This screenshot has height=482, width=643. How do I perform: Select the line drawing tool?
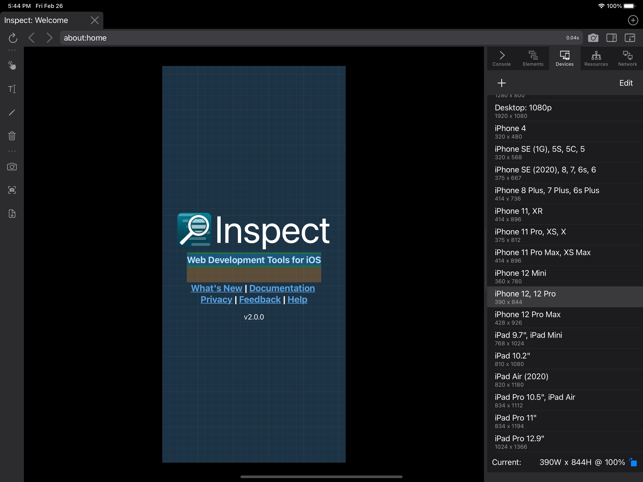tap(12, 112)
